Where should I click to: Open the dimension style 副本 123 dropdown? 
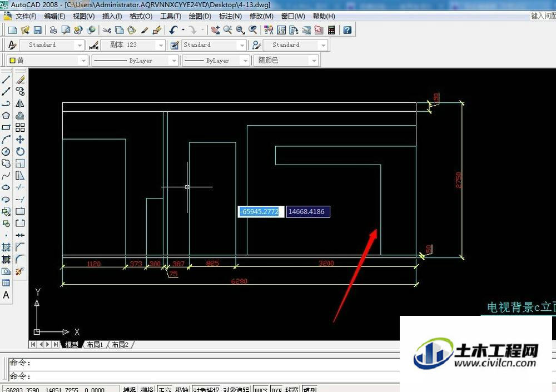tap(161, 45)
